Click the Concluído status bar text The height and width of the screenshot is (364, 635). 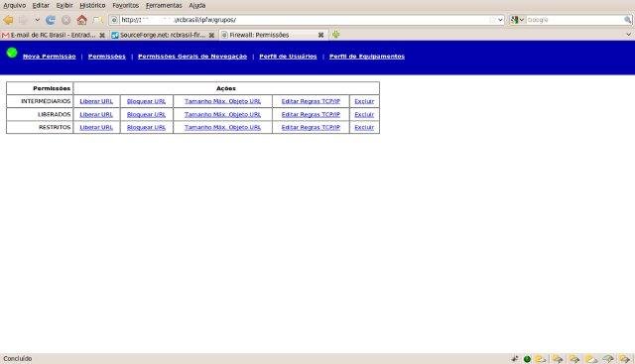tap(18, 358)
